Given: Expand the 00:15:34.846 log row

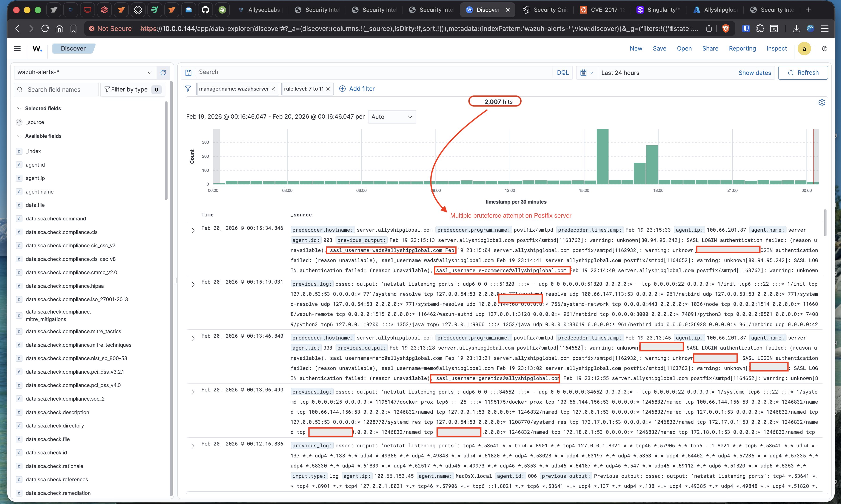Looking at the screenshot, I should click(x=193, y=230).
